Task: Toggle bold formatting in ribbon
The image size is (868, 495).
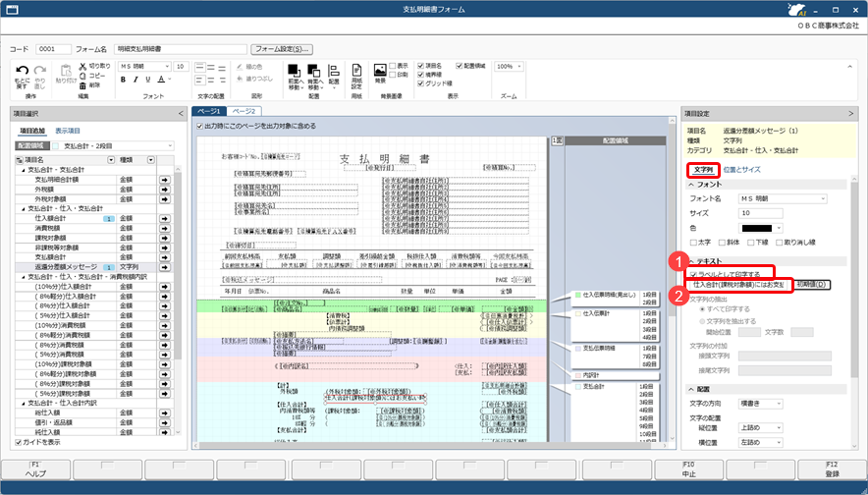Action: 123,80
